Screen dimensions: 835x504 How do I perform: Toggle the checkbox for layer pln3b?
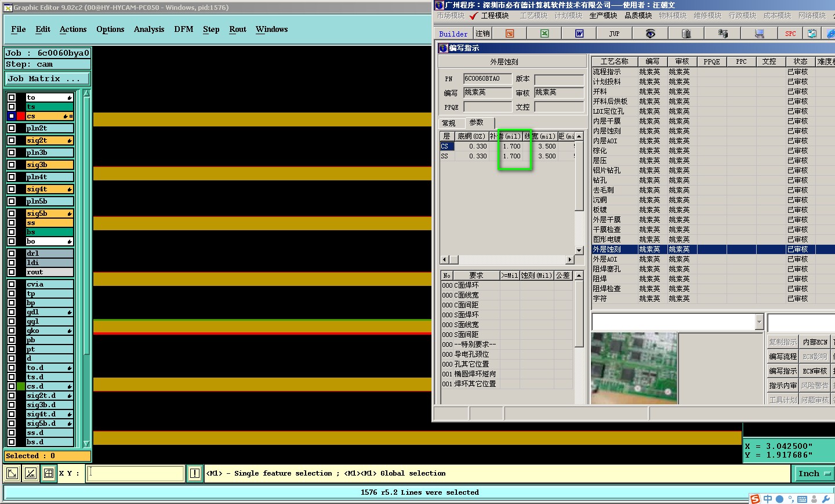(12, 153)
